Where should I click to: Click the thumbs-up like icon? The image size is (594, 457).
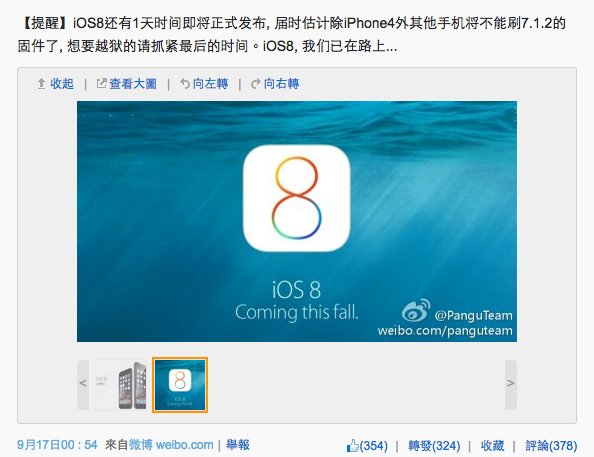pyautogui.click(x=352, y=446)
